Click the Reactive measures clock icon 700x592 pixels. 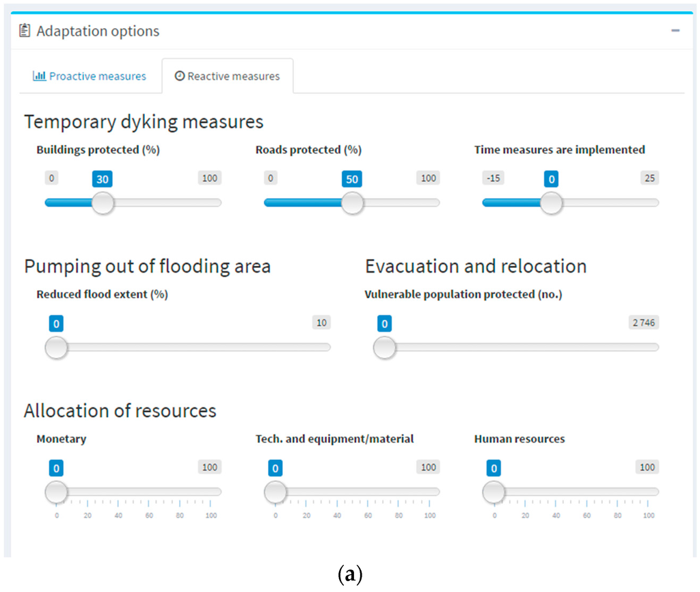coord(180,76)
